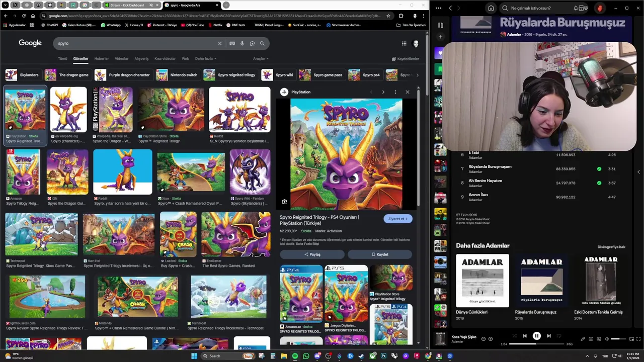
Task: Click the Kaydet save button
Action: pyautogui.click(x=380, y=254)
